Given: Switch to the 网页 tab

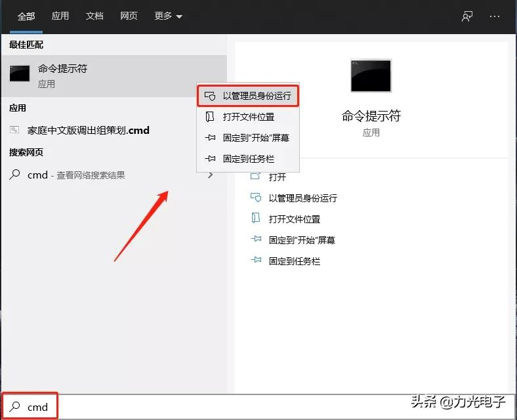Looking at the screenshot, I should point(129,16).
